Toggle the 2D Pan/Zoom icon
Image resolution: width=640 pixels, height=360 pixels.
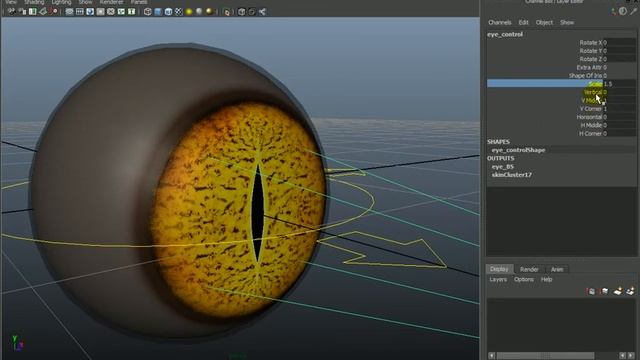[x=53, y=12]
